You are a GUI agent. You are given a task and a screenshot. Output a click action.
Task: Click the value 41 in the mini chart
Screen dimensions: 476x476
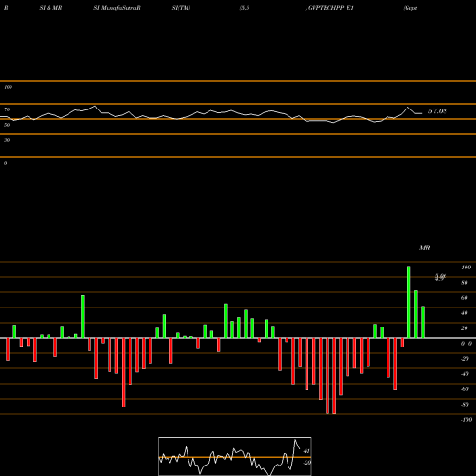click(307, 451)
